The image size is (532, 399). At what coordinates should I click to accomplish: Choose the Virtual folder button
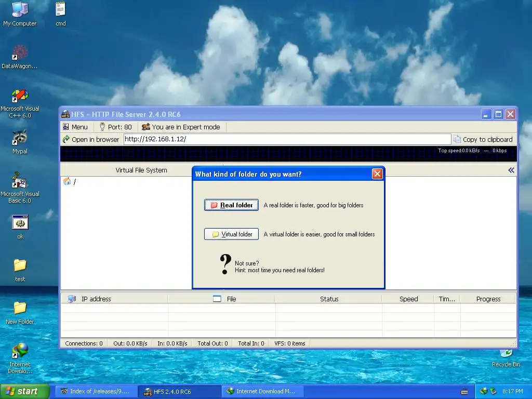[x=231, y=234]
